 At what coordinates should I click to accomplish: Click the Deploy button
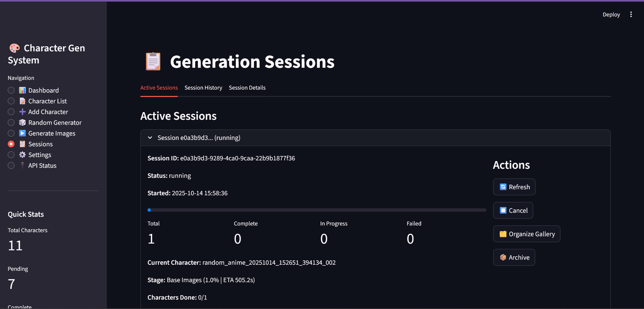point(611,14)
